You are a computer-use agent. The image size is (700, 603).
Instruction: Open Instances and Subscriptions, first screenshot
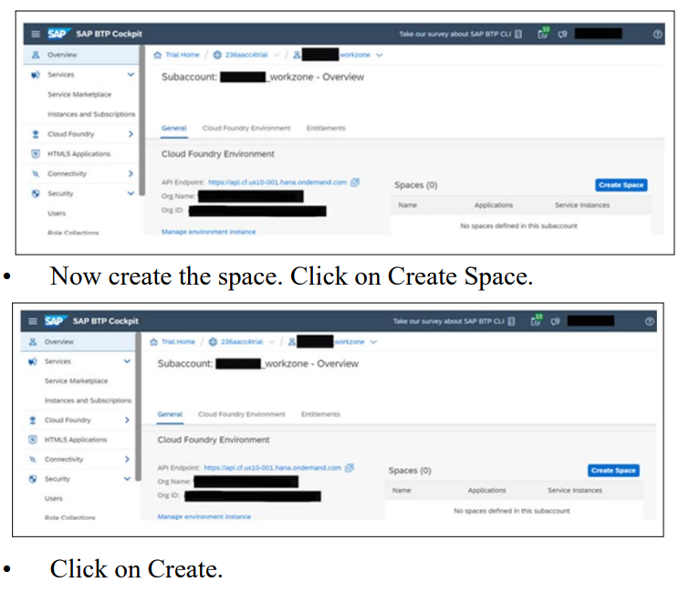coord(91,114)
